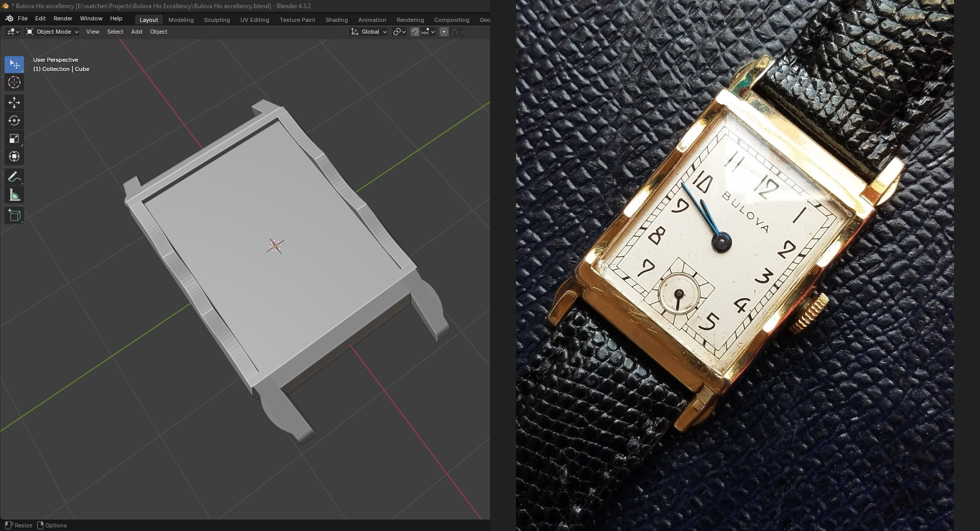Select the Add Cube tool
This screenshot has height=531, width=980.
(x=14, y=215)
